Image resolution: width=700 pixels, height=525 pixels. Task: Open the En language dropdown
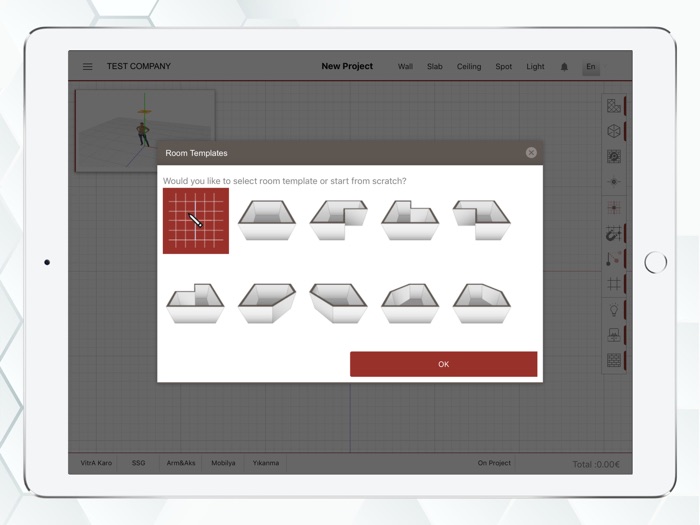(x=591, y=67)
